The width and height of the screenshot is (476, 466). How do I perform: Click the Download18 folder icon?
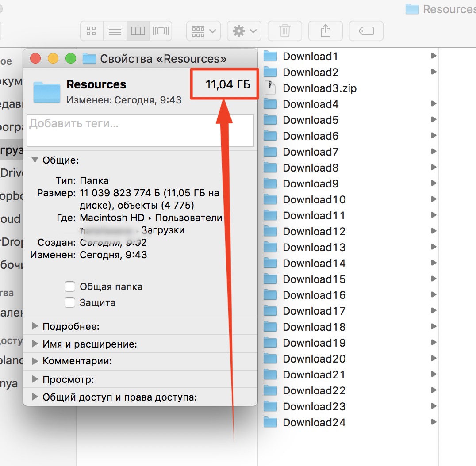point(270,327)
